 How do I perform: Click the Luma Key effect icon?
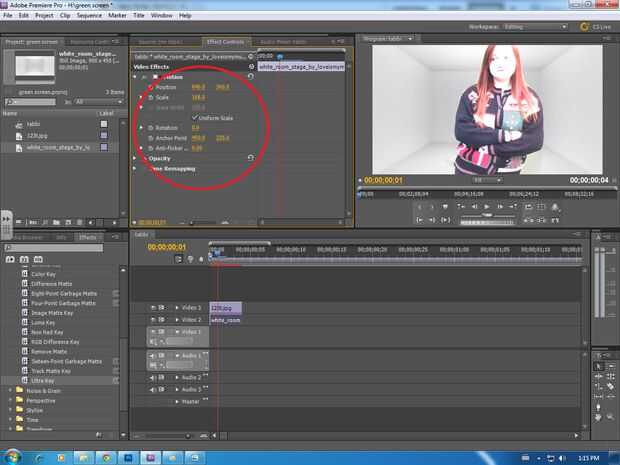(x=25, y=322)
